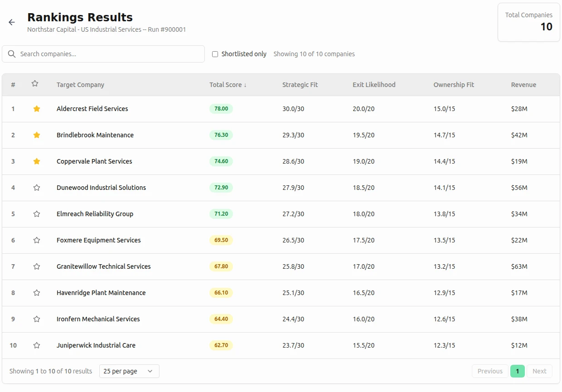Viewport: 562px width, 392px height.
Task: Click the 72.90 score badge
Action: (x=221, y=188)
